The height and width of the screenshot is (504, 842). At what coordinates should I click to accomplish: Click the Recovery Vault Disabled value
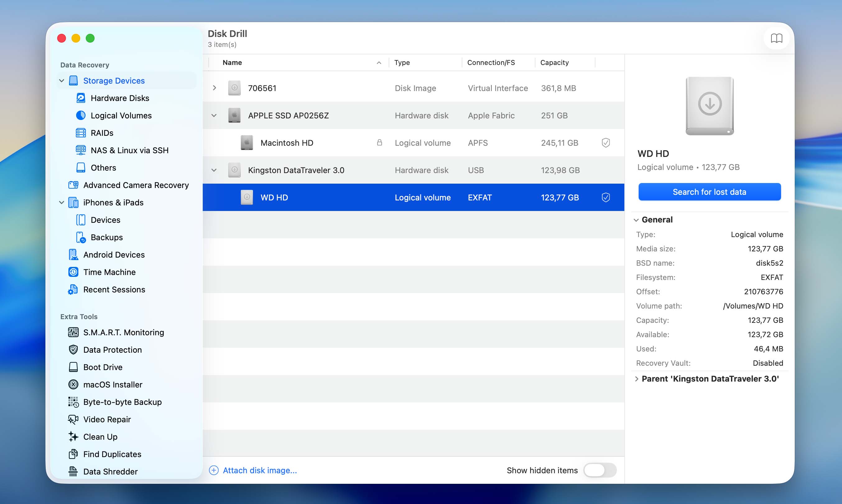coord(768,363)
